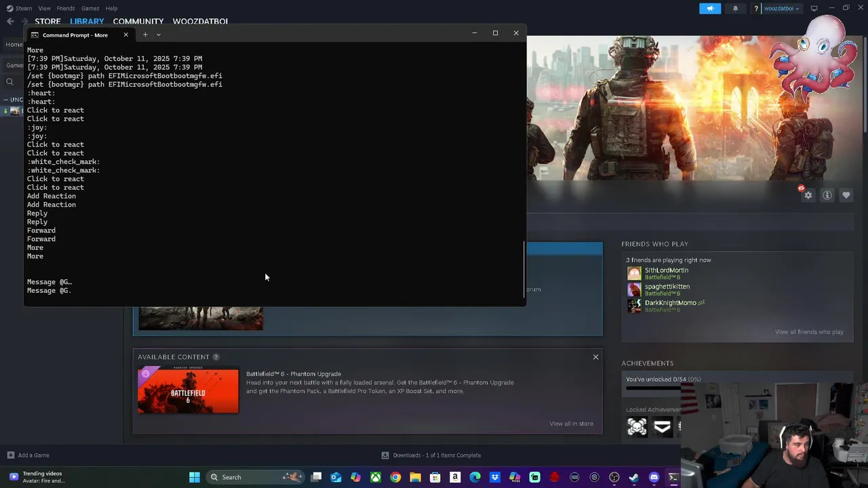868x488 pixels.
Task: Click View all friends who play
Action: tap(809, 332)
